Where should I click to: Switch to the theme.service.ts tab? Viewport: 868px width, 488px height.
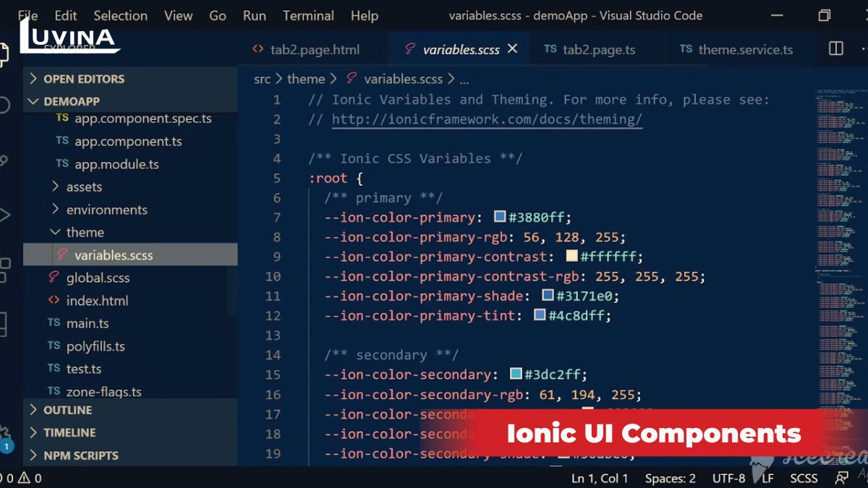745,49
